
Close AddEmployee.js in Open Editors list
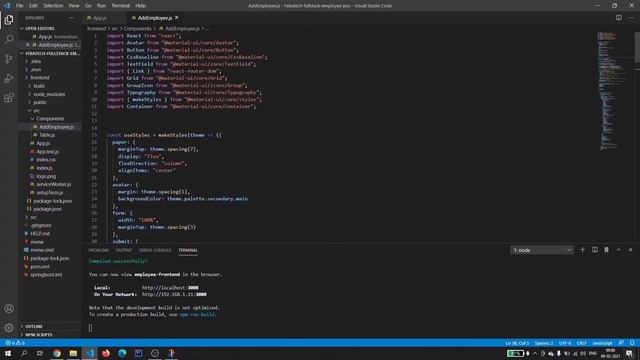tap(27, 45)
